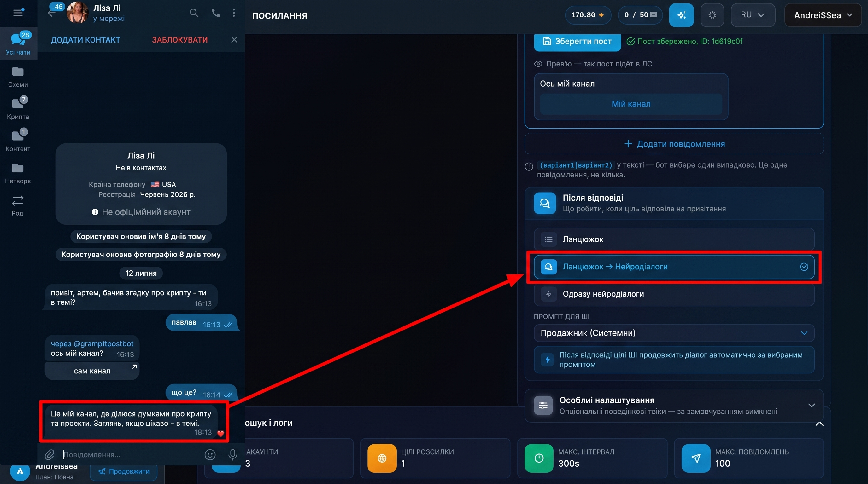Select Ланцюжок → Нейродіалоги option

[674, 267]
